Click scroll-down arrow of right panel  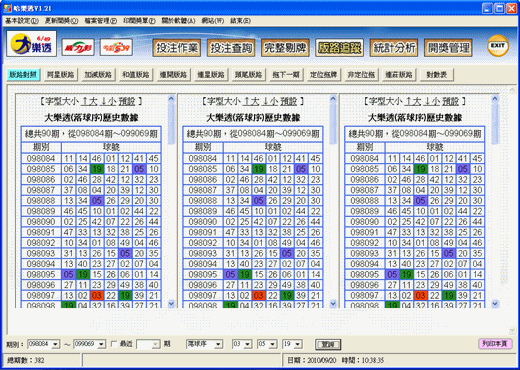point(495,303)
